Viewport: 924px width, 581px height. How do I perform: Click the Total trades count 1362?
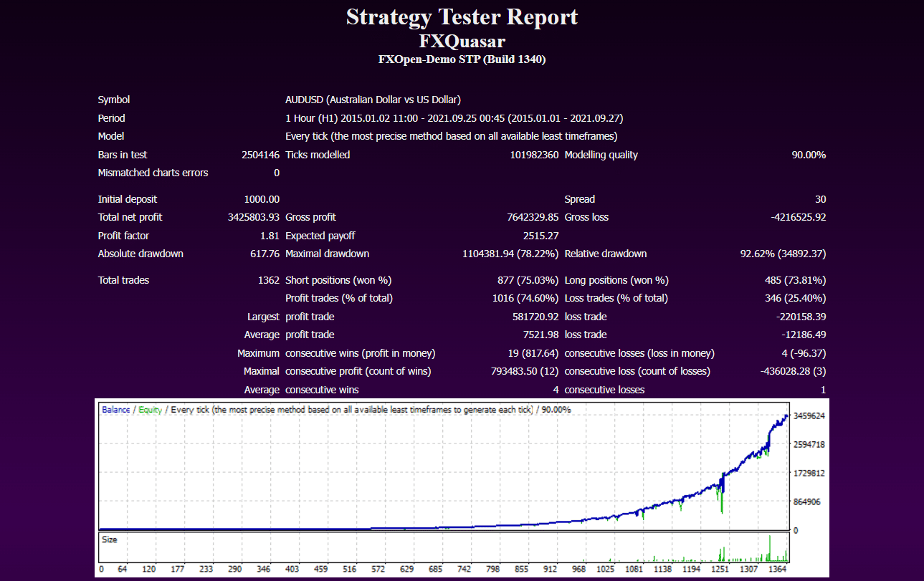[x=268, y=280]
